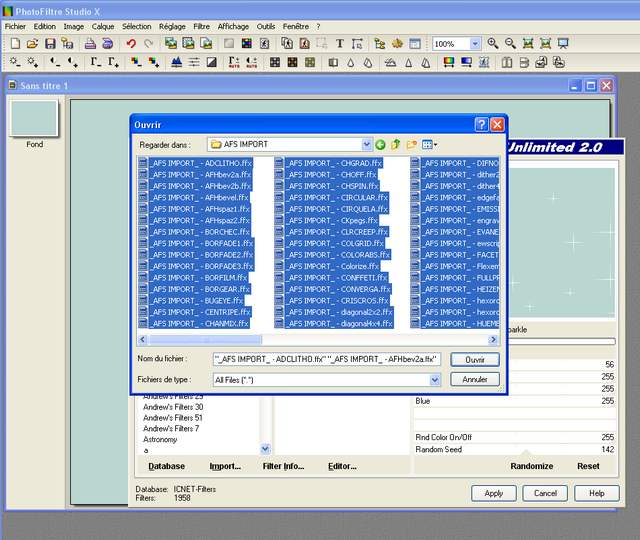
Task: Click the create new folder icon in the Ouvrir dialog
Action: [411, 144]
